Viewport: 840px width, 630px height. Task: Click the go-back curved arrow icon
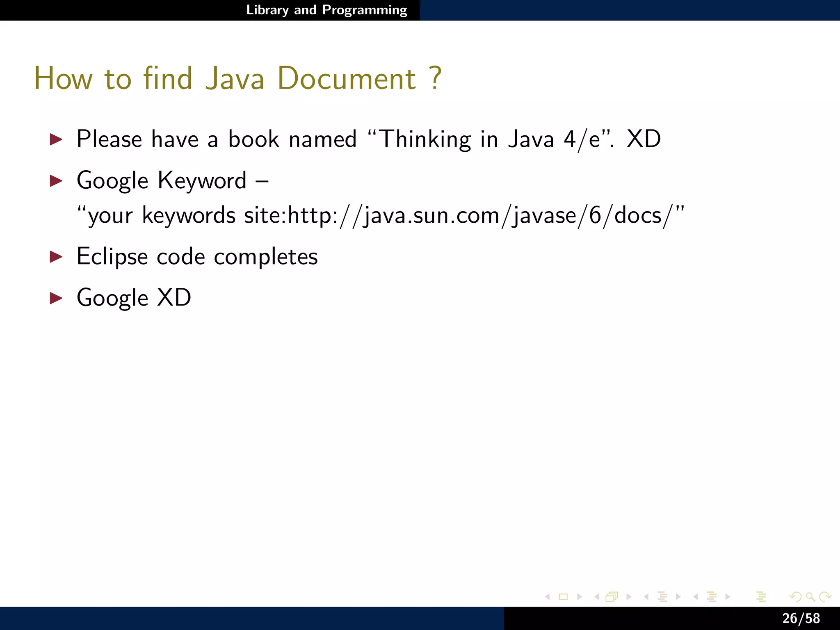[795, 597]
